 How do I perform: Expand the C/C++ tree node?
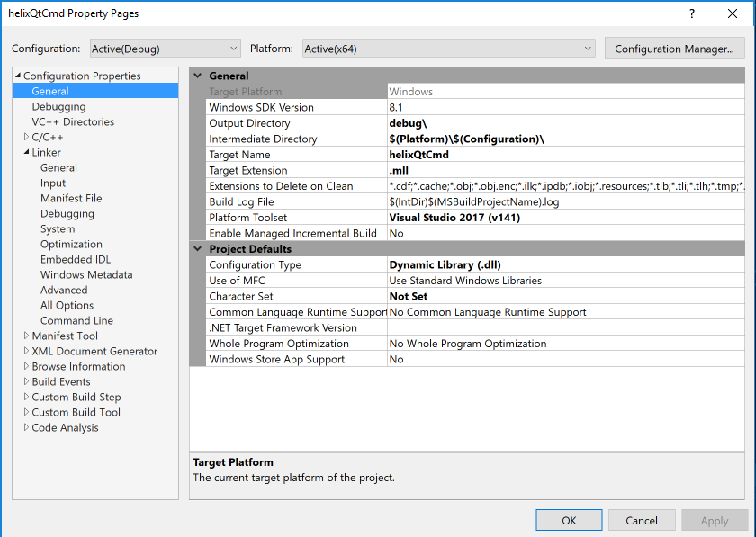click(x=25, y=137)
